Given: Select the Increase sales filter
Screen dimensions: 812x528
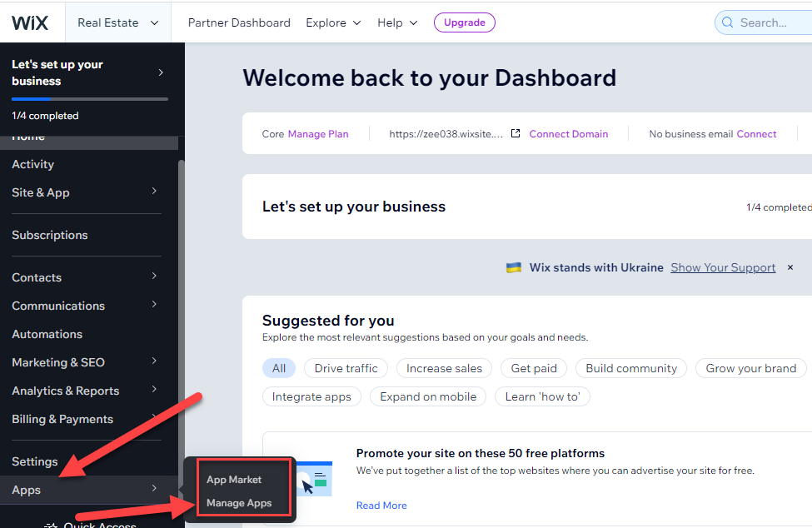Looking at the screenshot, I should [445, 369].
